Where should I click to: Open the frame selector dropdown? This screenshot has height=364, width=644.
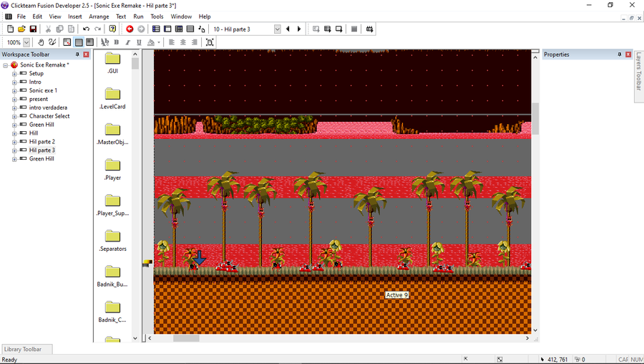coord(277,29)
